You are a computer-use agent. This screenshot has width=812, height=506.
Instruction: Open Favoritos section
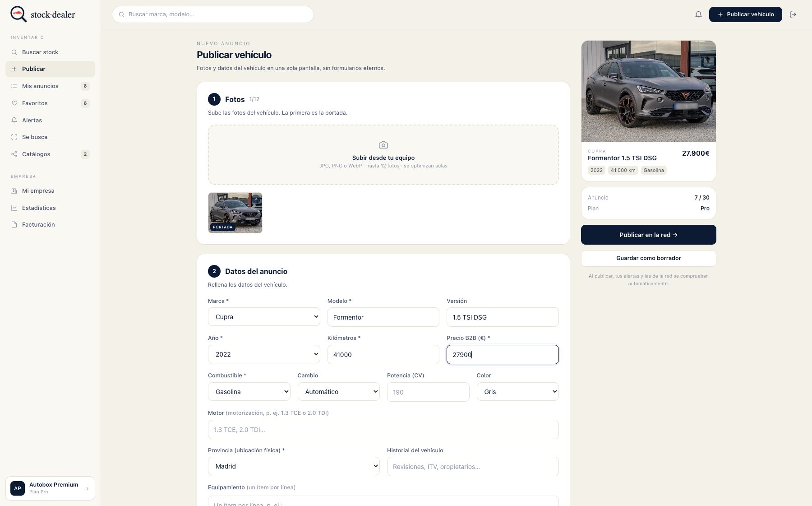(50, 103)
